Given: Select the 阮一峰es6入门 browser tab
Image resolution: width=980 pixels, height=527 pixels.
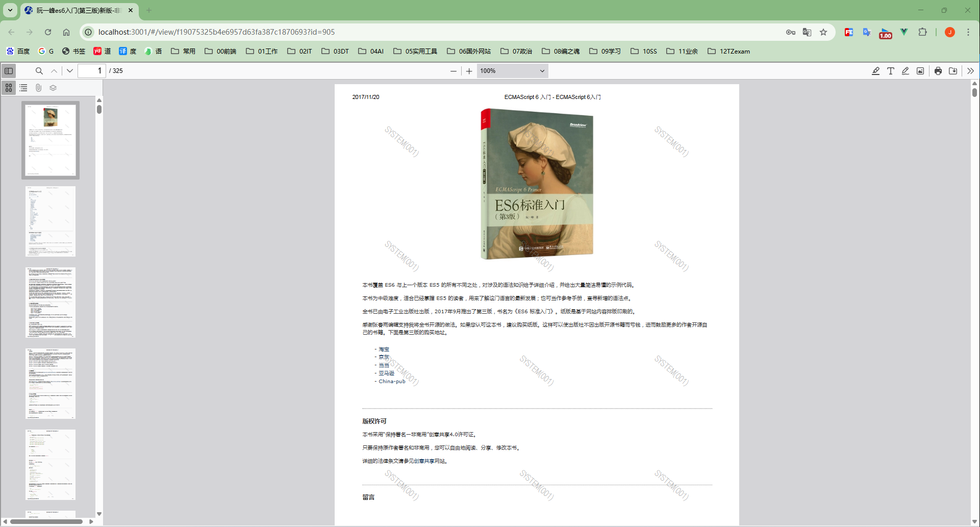Looking at the screenshot, I should point(79,10).
